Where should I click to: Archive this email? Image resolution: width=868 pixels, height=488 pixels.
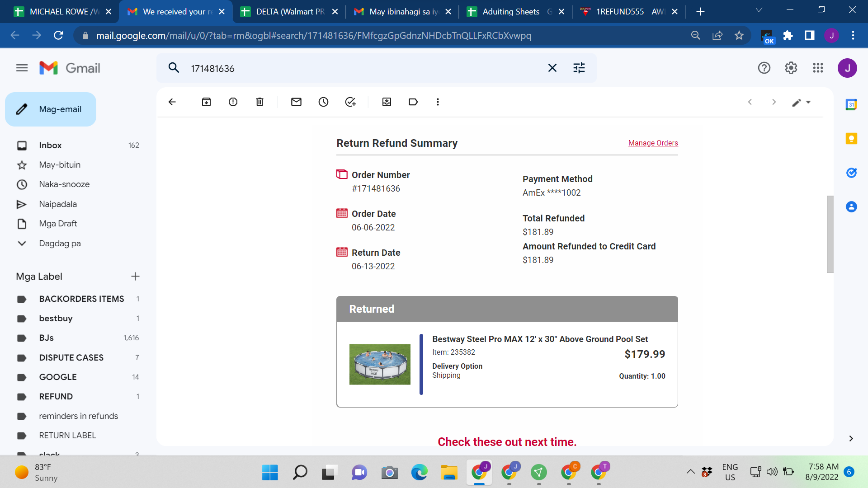tap(206, 102)
